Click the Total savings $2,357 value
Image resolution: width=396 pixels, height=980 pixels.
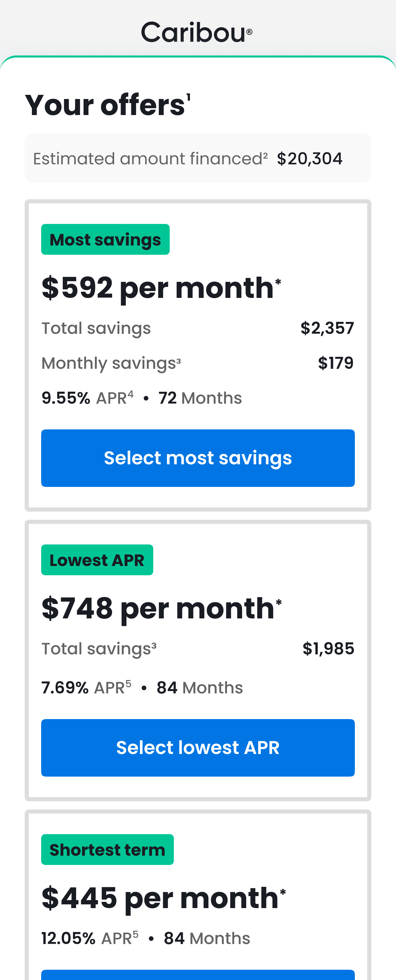pos(327,328)
